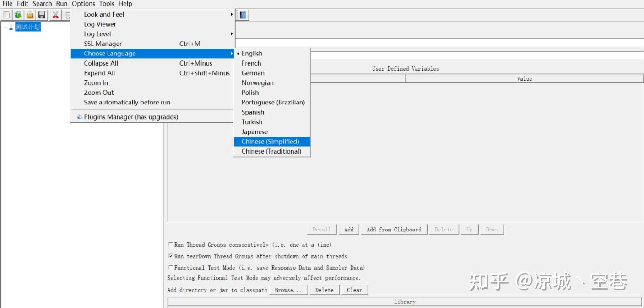Click the Cut scissors icon
Screen dimensions: 644x308
click(x=55, y=15)
